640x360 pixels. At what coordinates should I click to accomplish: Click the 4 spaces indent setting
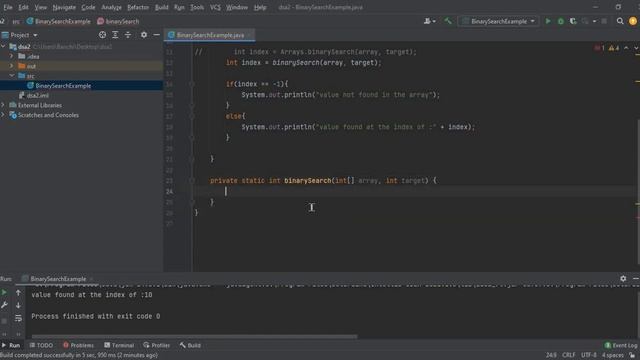click(x=613, y=355)
